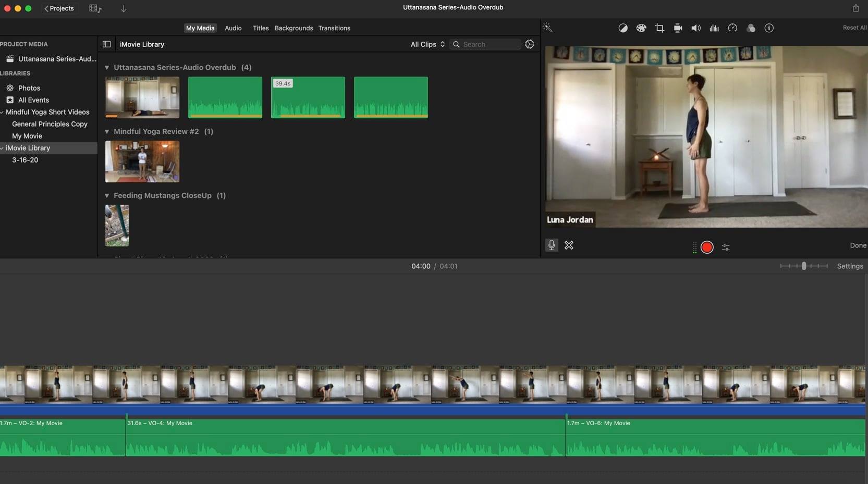Click the auto-enhance magic wand icon

coord(547,28)
